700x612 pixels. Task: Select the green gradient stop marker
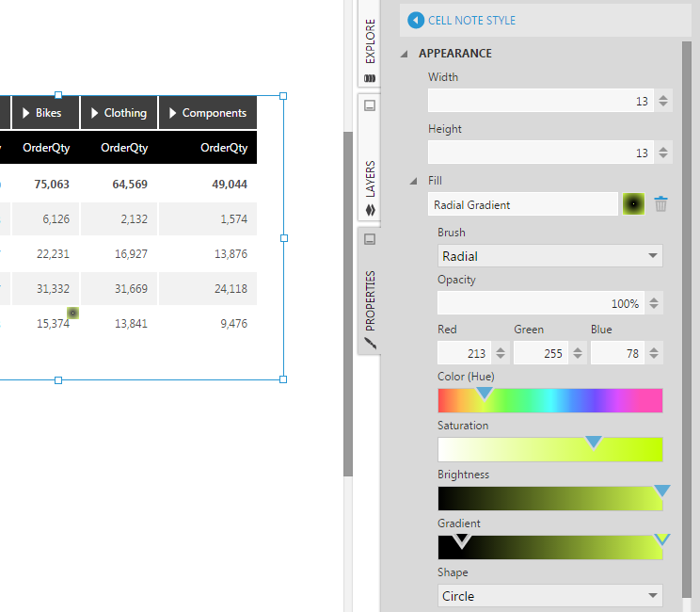[662, 540]
